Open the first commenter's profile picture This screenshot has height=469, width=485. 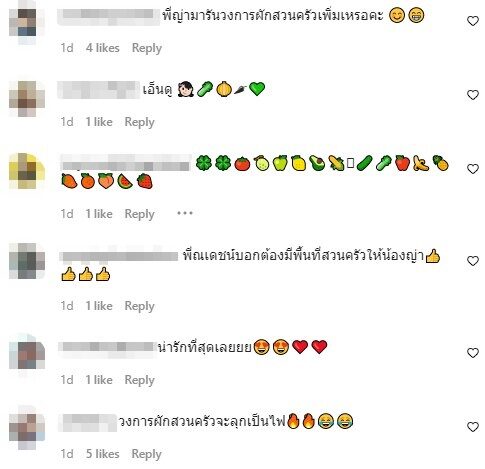(27, 22)
